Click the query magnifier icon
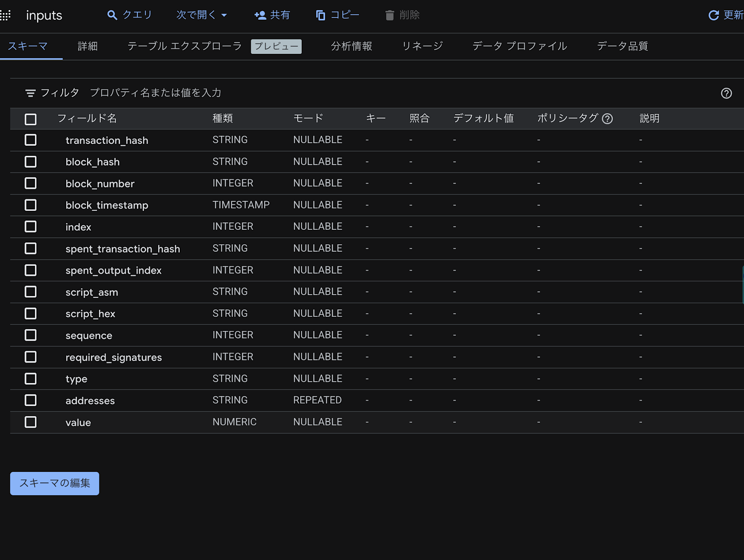Image resolution: width=744 pixels, height=560 pixels. click(112, 15)
